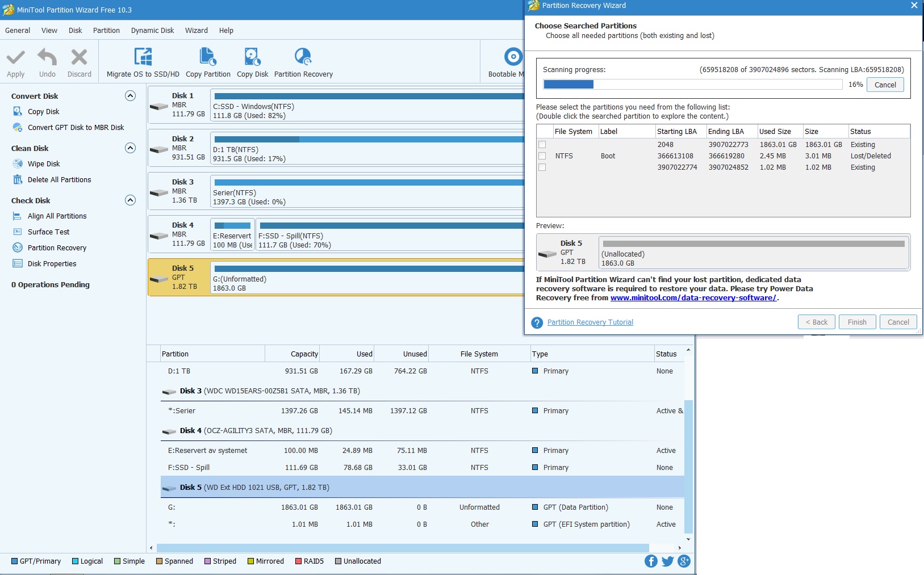This screenshot has height=575, width=924.
Task: Sort by File System column in wizard
Action: click(x=573, y=132)
